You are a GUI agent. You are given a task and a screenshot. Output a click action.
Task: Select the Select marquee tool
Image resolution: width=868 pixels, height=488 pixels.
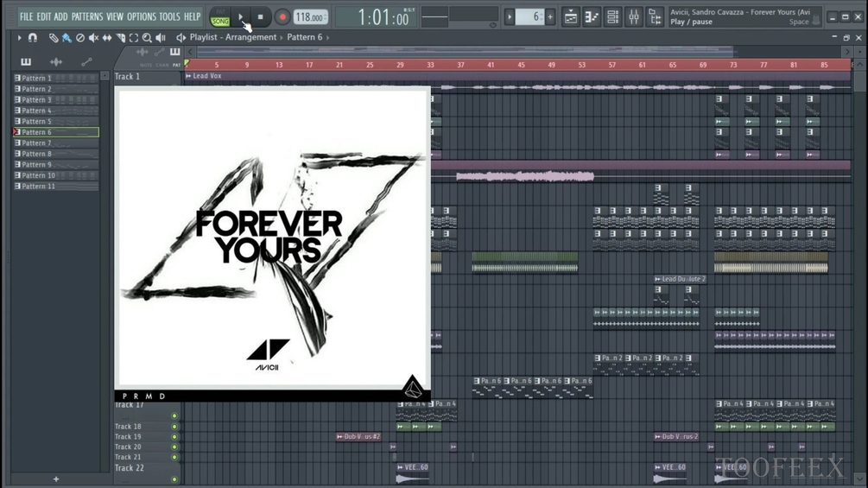(134, 38)
